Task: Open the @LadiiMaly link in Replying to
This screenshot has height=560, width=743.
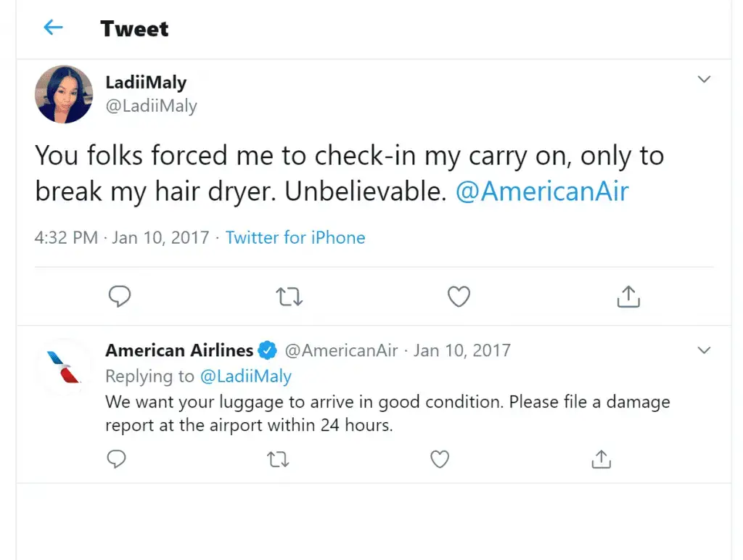Action: tap(245, 376)
